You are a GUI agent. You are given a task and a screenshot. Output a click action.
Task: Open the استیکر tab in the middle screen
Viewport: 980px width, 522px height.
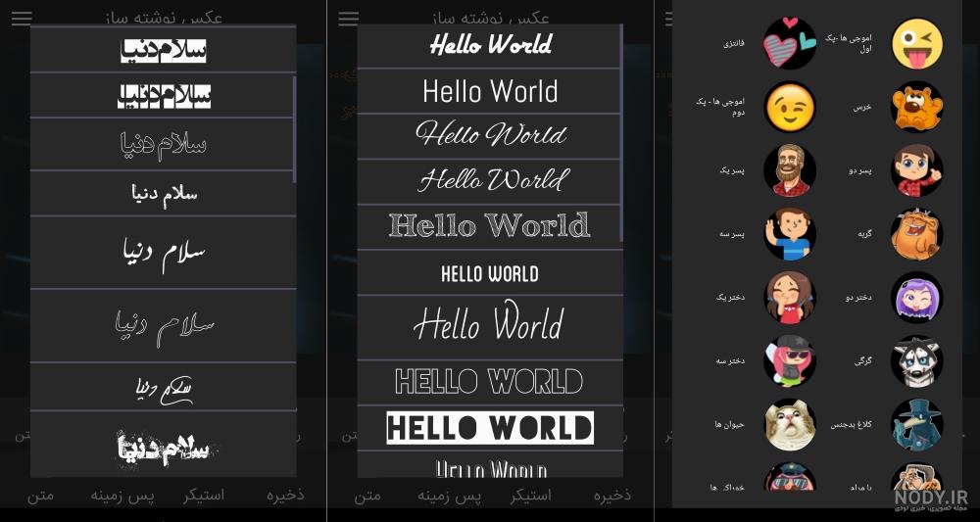click(x=531, y=496)
